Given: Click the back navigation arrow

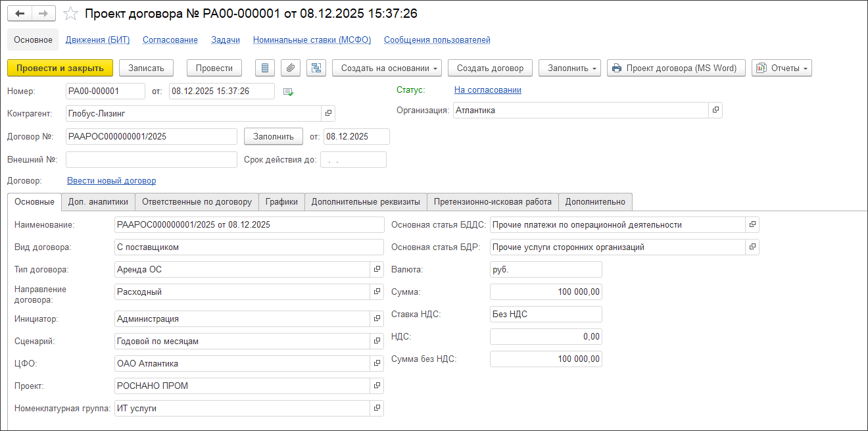Looking at the screenshot, I should 20,14.
